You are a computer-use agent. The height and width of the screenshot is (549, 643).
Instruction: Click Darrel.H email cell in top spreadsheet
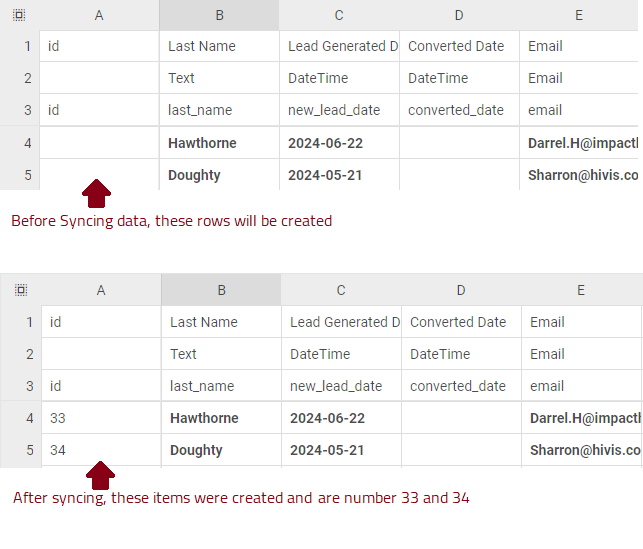coord(579,143)
